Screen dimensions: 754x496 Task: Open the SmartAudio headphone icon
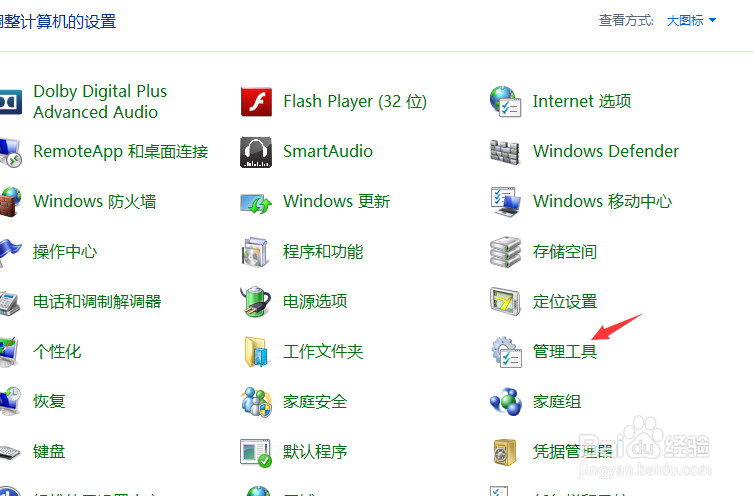256,152
